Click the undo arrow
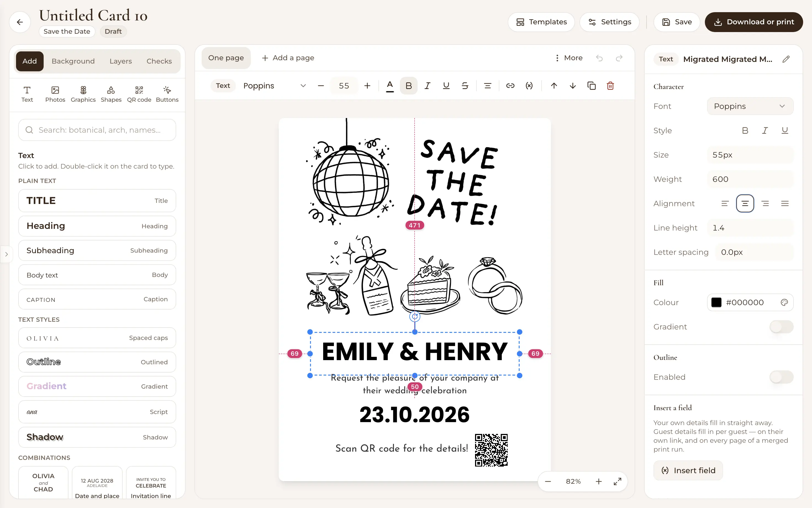 pyautogui.click(x=599, y=58)
